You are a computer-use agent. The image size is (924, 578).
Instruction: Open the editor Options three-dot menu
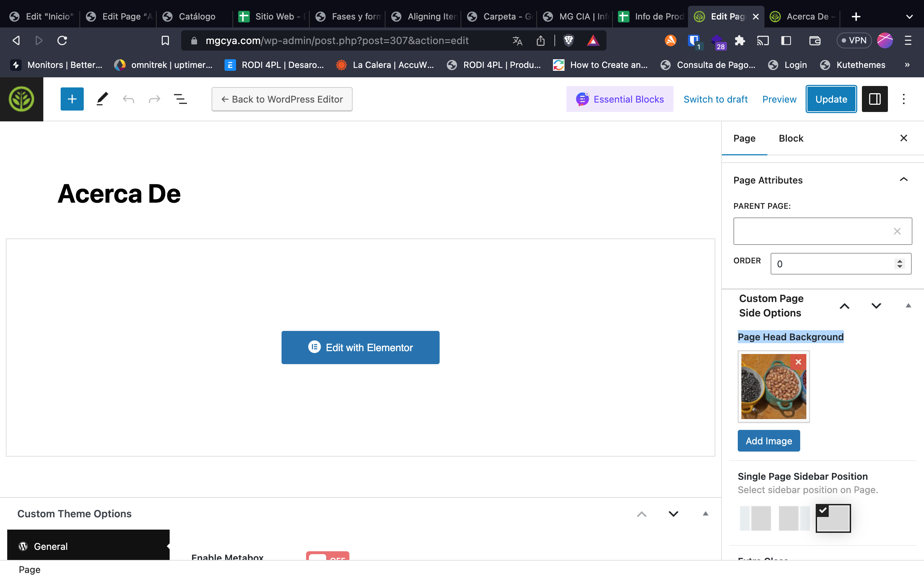point(903,99)
